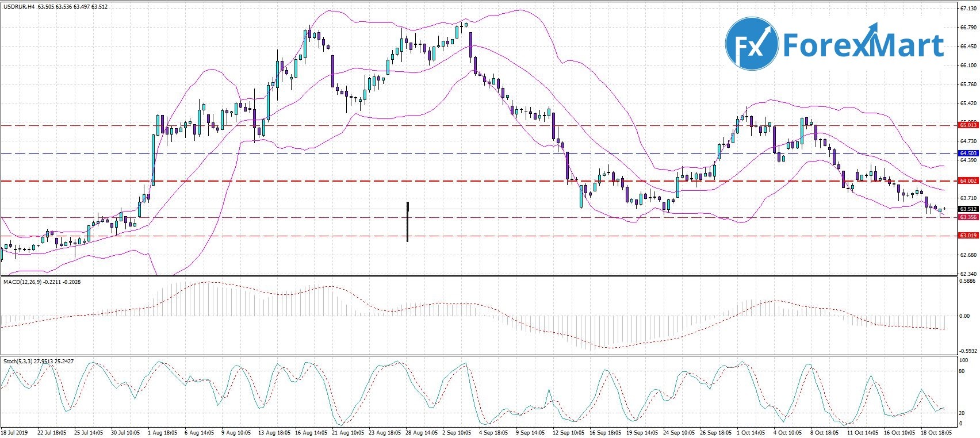
Task: Click the 62.340 bottom price scale value
Action: pyautogui.click(x=968, y=274)
